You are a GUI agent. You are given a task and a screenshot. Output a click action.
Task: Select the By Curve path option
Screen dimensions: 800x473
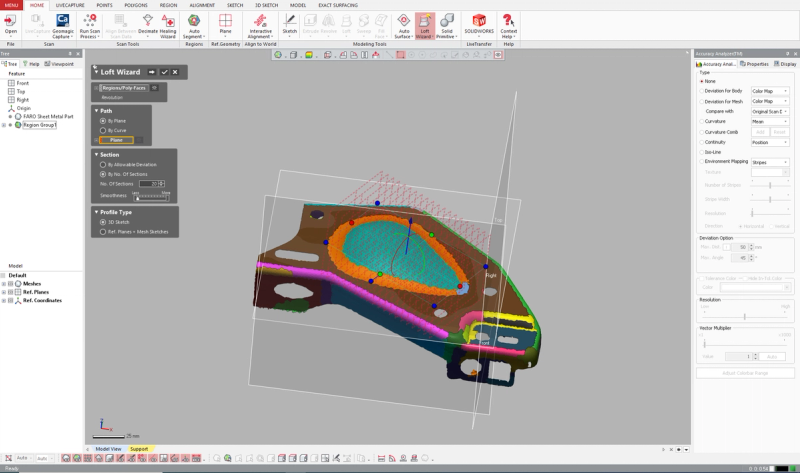(x=103, y=131)
